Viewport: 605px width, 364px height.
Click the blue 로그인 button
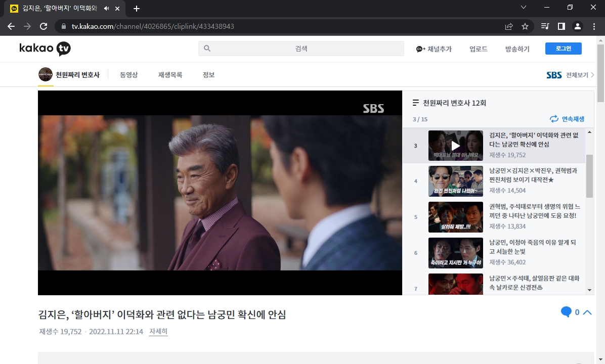(564, 49)
